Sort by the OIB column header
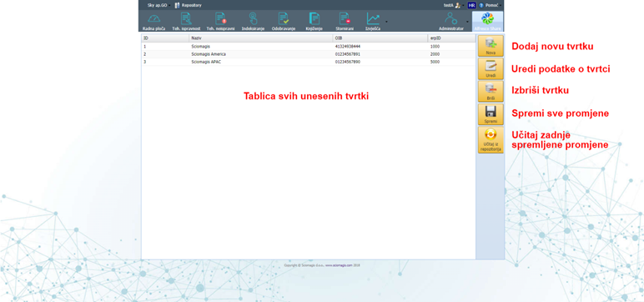The image size is (644, 302). [x=380, y=38]
